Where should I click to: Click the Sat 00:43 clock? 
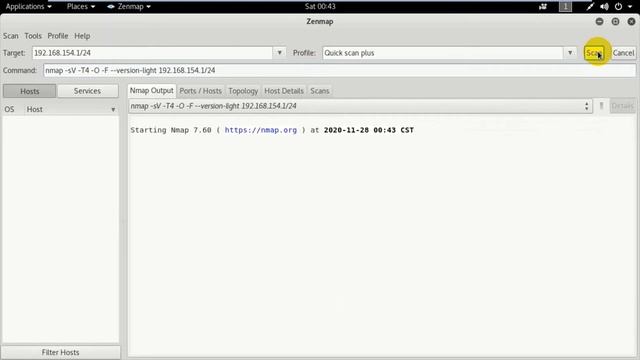[x=320, y=7]
